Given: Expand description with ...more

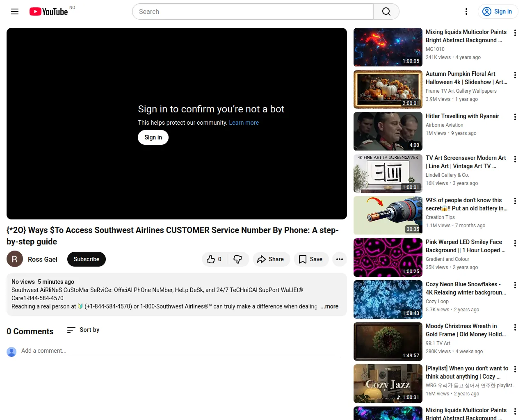Looking at the screenshot, I should pos(329,306).
